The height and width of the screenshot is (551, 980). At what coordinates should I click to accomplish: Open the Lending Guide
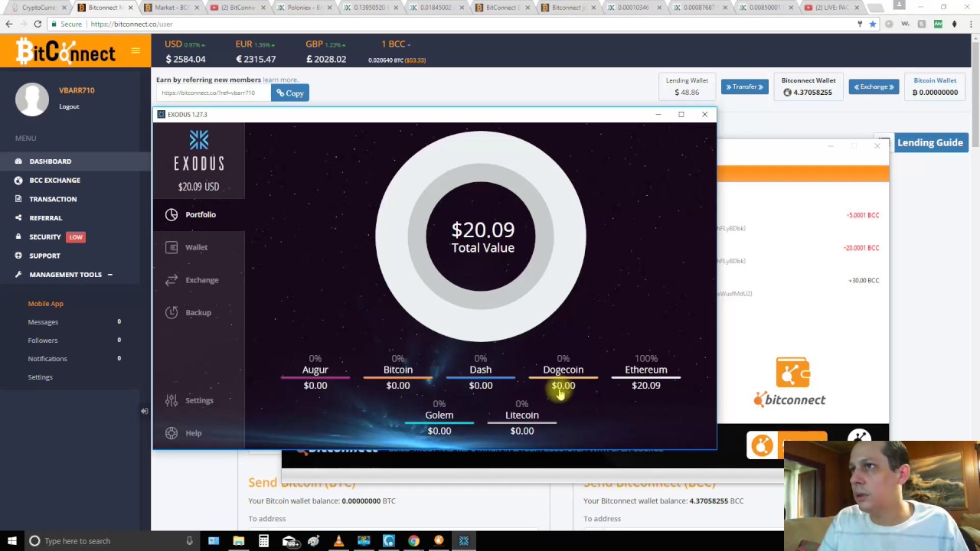coord(929,142)
